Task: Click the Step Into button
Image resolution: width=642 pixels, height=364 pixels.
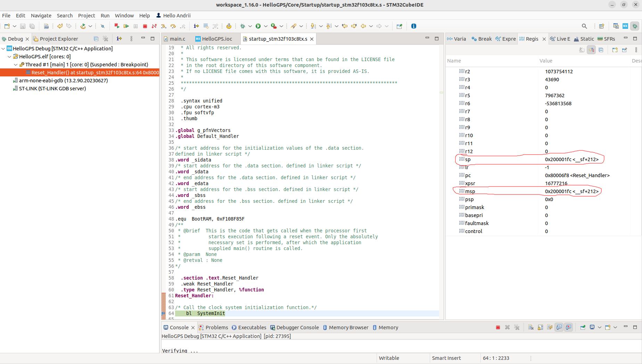Action: [164, 26]
